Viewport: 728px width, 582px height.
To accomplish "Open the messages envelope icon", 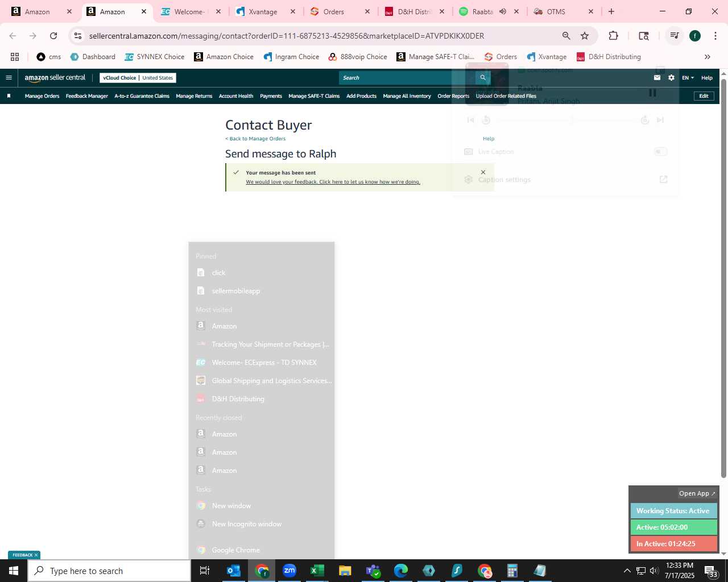I will (x=657, y=78).
